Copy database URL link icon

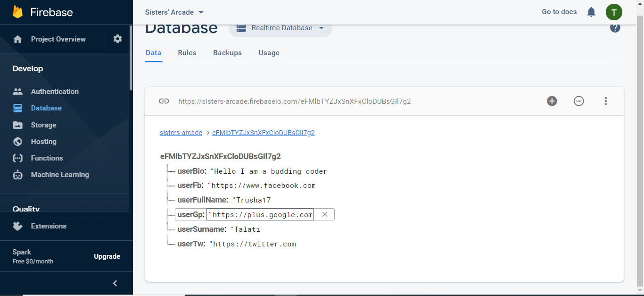[164, 101]
